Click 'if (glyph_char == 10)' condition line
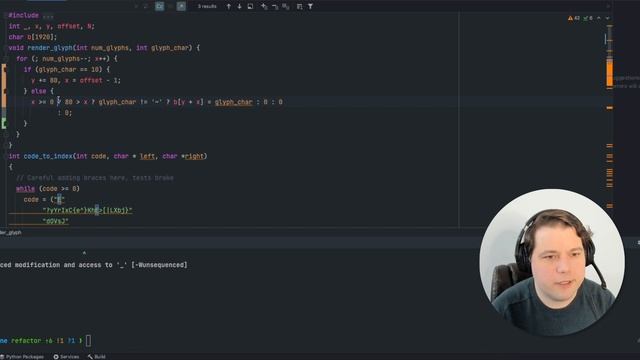640x360 pixels. click(67, 69)
